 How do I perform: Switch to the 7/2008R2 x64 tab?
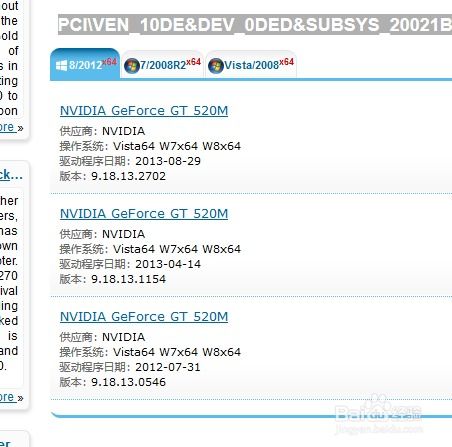coord(162,64)
